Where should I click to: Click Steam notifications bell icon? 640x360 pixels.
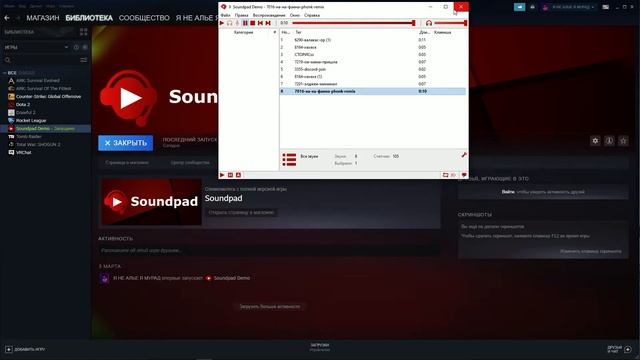click(532, 7)
